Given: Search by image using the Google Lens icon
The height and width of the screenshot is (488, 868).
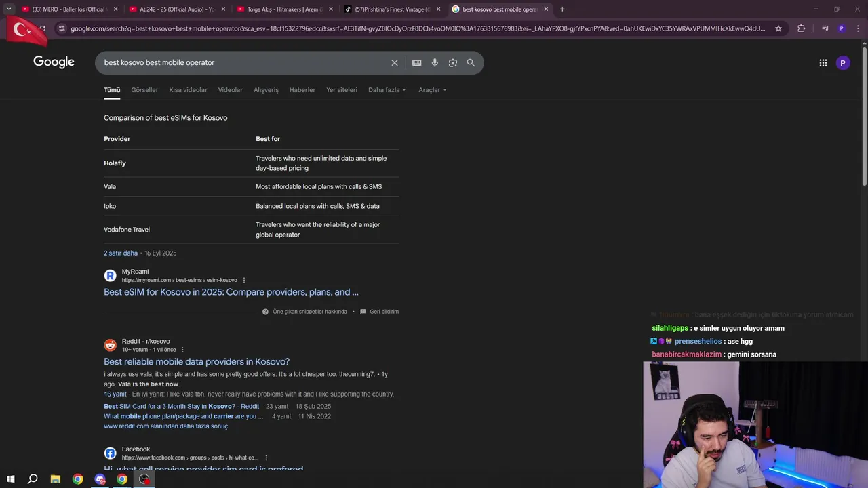Looking at the screenshot, I should coord(452,62).
